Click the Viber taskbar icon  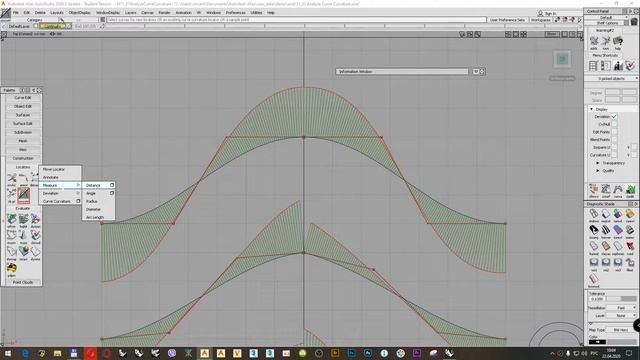coord(172,353)
